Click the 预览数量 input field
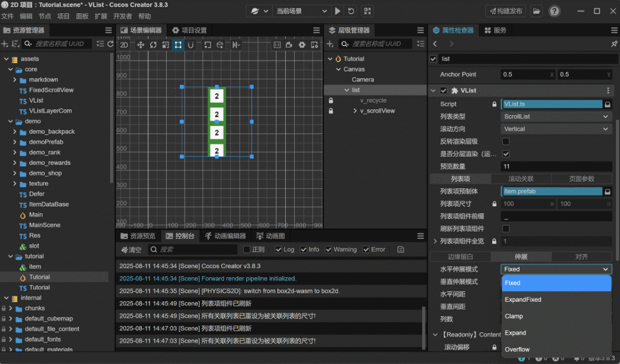 tap(556, 166)
